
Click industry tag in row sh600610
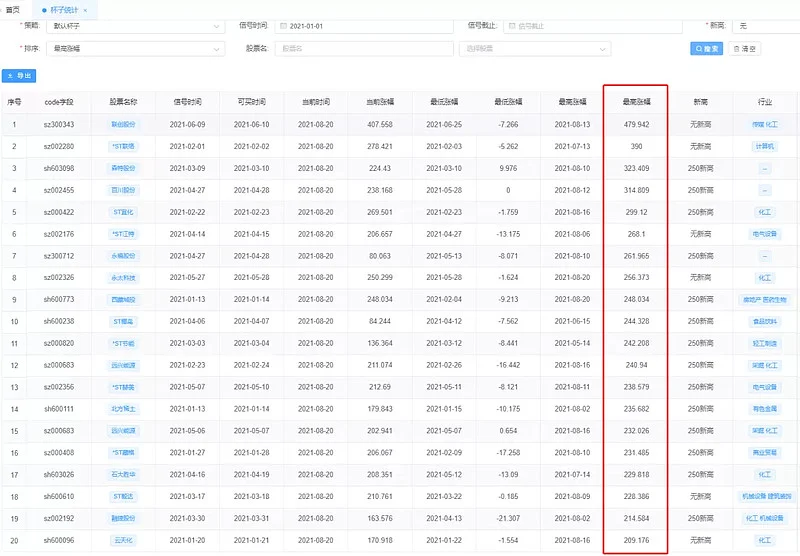click(x=767, y=496)
